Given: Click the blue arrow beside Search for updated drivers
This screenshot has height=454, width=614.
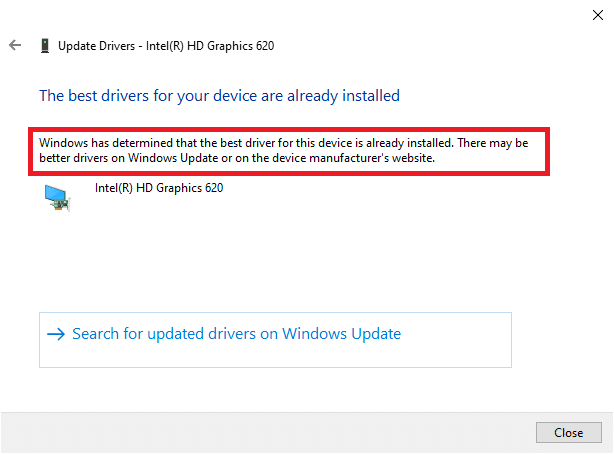Looking at the screenshot, I should [56, 334].
